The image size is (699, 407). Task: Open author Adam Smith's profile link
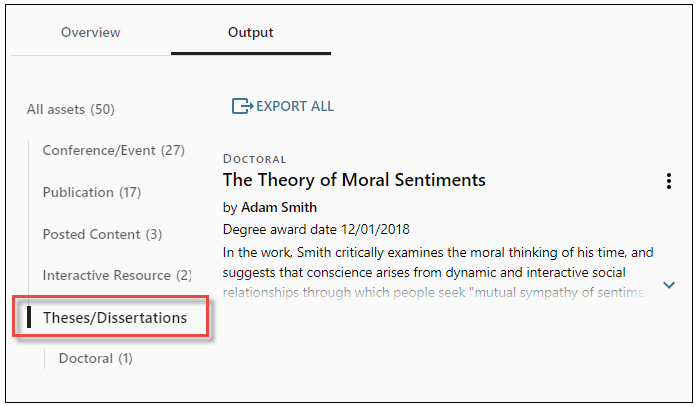[279, 208]
